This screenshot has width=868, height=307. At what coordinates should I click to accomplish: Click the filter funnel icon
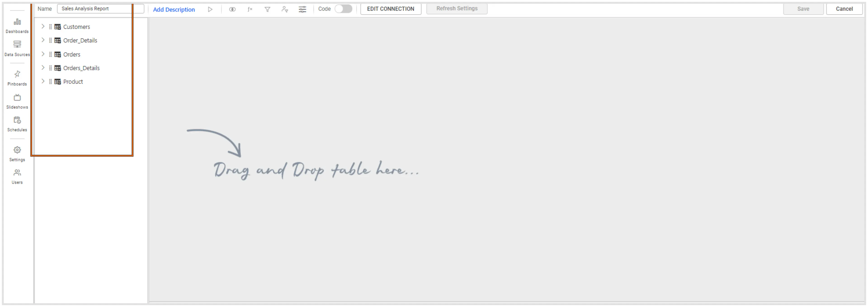point(267,9)
